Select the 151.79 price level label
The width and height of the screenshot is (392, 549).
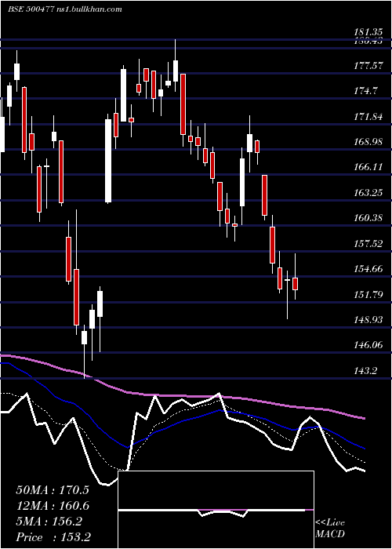[x=368, y=294]
